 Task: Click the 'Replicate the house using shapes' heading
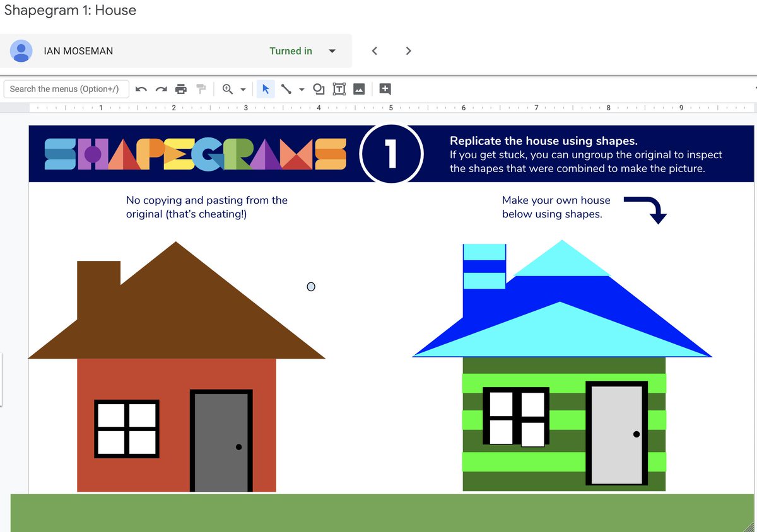[543, 141]
